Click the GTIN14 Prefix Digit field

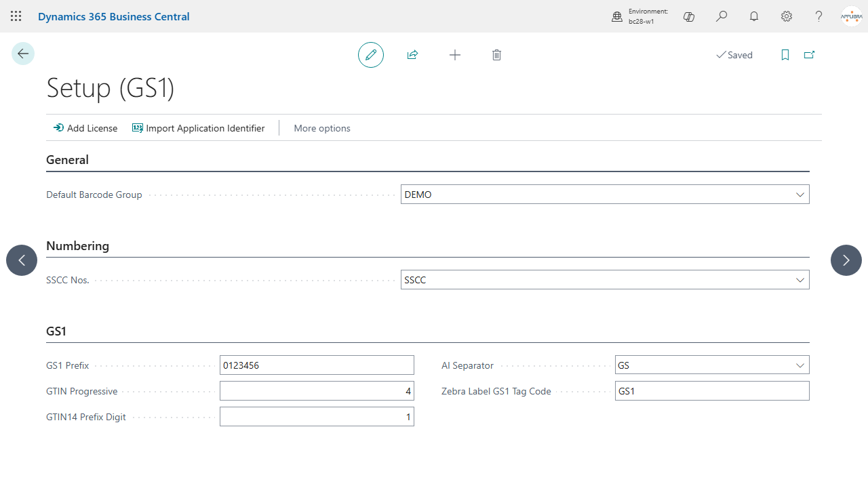tap(317, 417)
